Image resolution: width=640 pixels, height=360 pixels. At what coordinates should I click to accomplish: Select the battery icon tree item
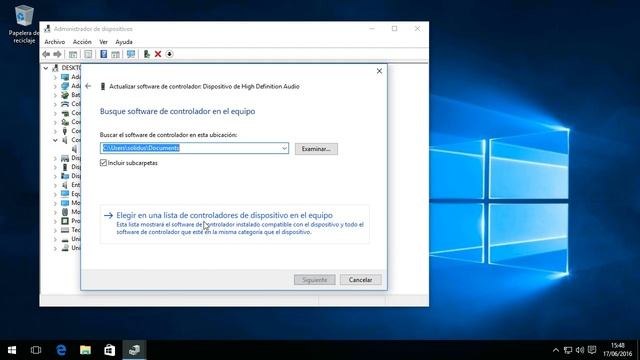pyautogui.click(x=65, y=95)
